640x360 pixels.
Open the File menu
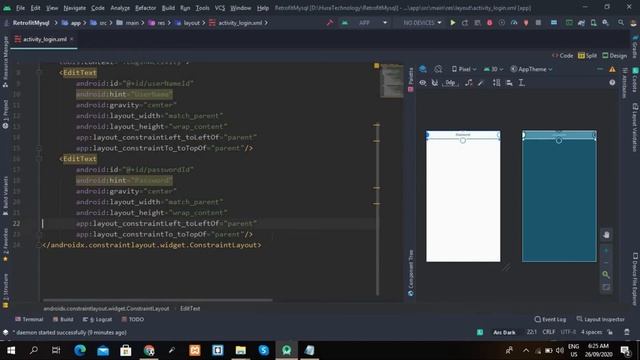click(x=20, y=8)
